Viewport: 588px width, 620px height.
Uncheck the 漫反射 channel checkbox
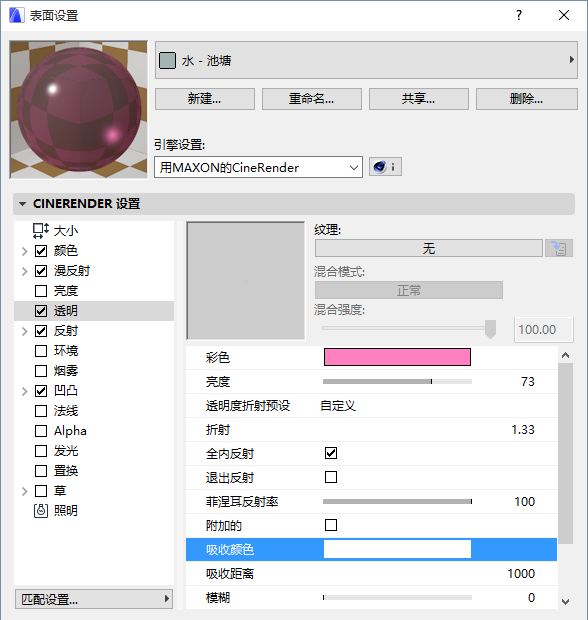click(x=41, y=271)
